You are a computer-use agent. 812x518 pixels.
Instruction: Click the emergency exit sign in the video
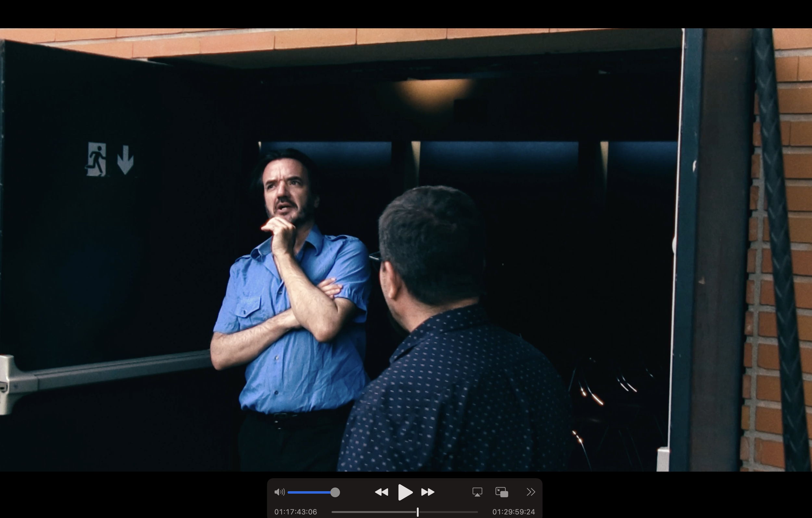tap(96, 159)
